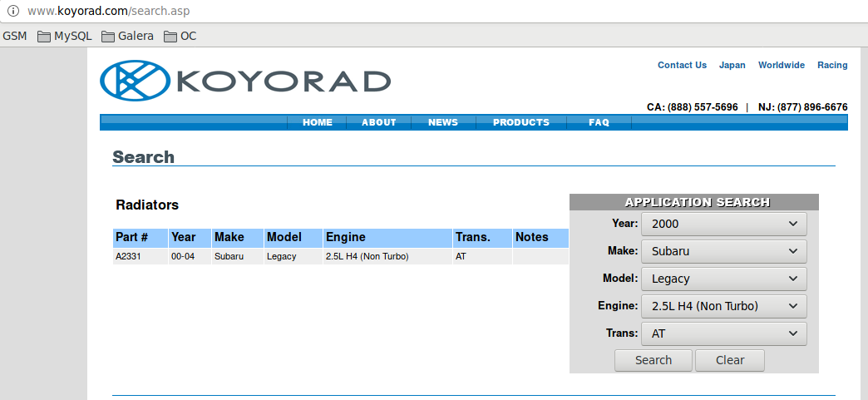Open the MySQL bookmarks folder
Screen dimensions: 868x400
64,36
